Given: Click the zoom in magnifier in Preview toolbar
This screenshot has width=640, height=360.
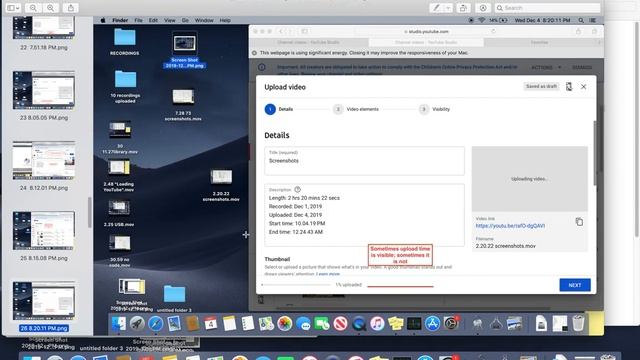Looking at the screenshot, I should click(x=51, y=8).
